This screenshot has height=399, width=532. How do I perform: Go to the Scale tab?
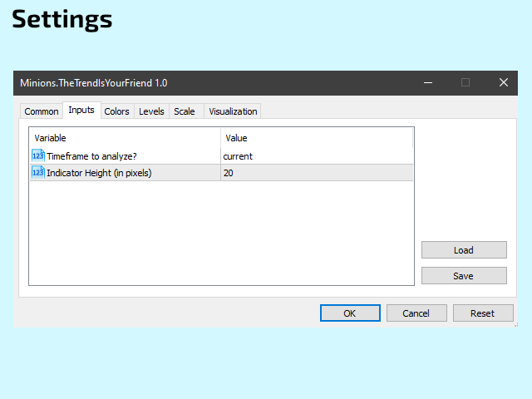[x=185, y=111]
